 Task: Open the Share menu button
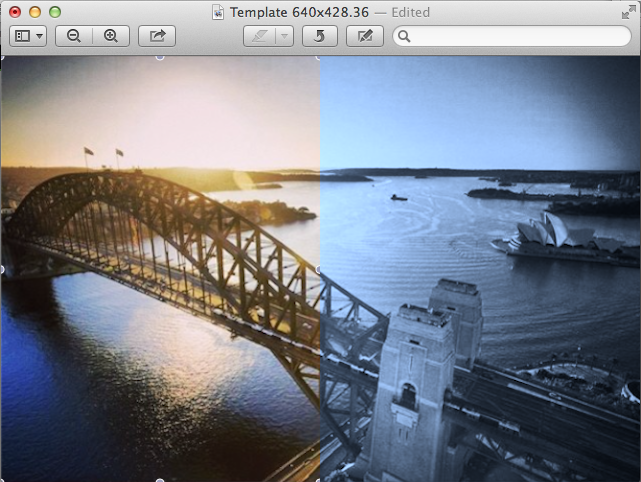157,36
